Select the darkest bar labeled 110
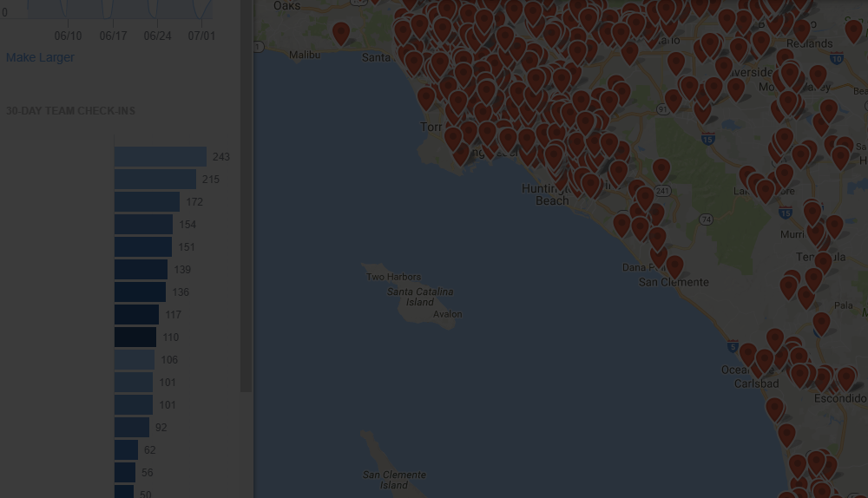Viewport: 868px width, 498px height. [135, 337]
